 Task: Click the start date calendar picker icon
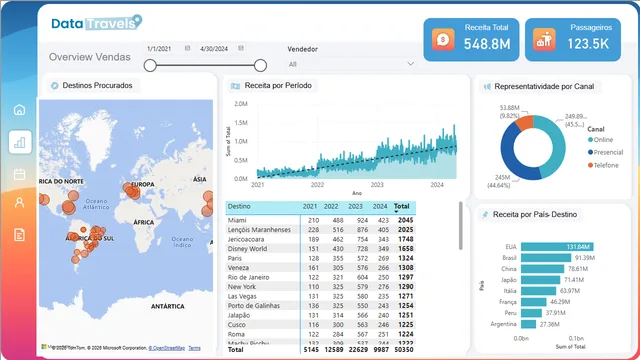[187, 48]
